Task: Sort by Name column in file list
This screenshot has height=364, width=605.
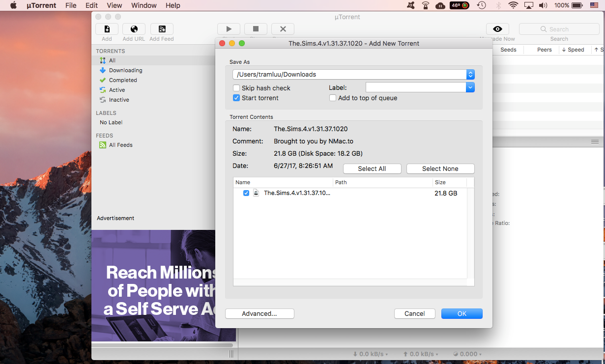Action: point(283,182)
